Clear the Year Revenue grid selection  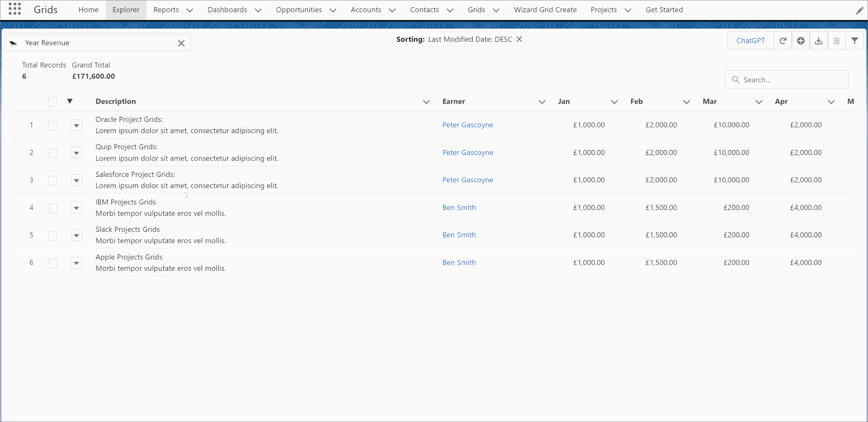tap(181, 43)
